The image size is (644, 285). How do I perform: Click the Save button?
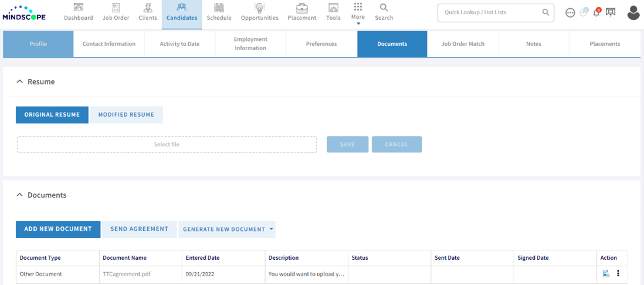tap(347, 145)
